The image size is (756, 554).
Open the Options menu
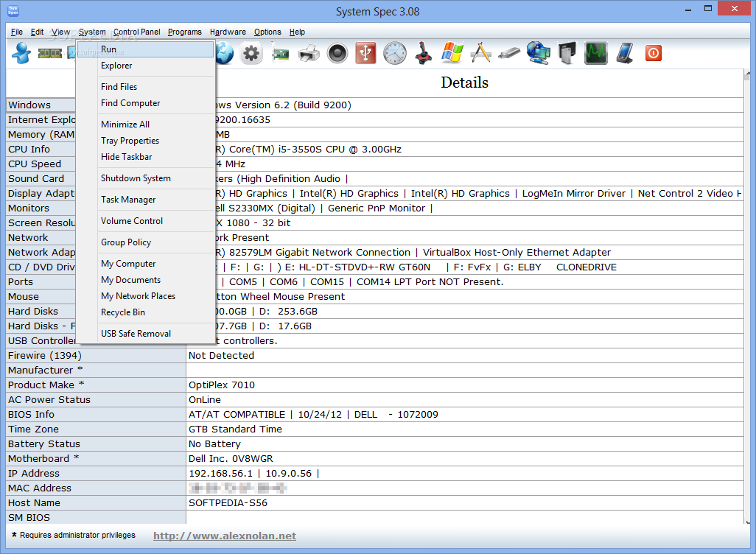[x=267, y=32]
